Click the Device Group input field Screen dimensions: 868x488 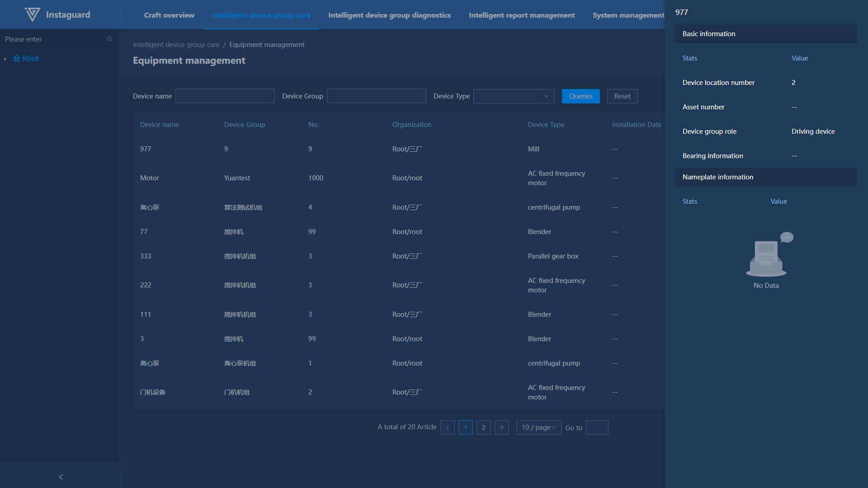376,96
